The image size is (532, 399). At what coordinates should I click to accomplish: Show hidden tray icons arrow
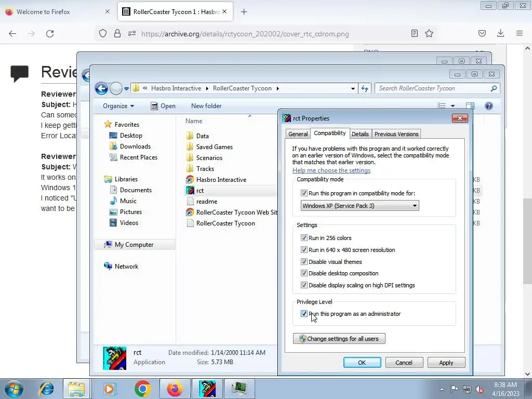pyautogui.click(x=442, y=389)
